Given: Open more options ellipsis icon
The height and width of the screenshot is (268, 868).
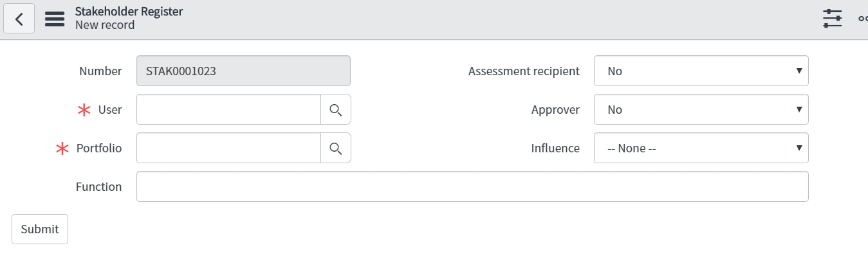Looking at the screenshot, I should (863, 19).
